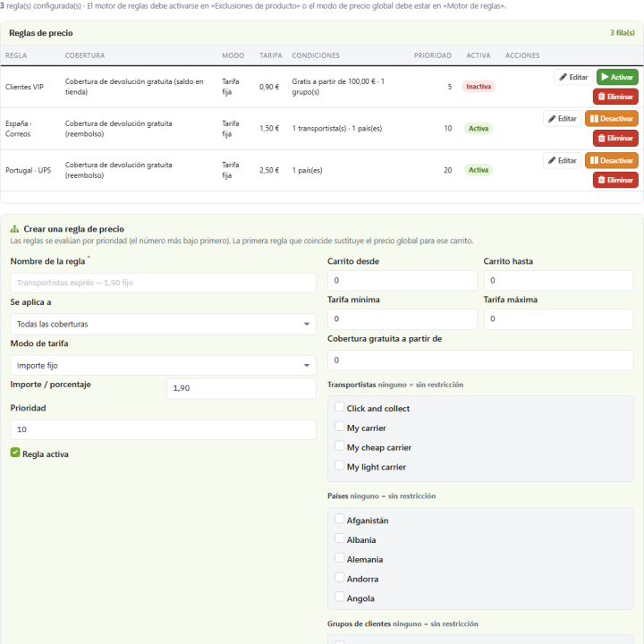The image size is (644, 644).
Task: Delete the Clientes VIP rule
Action: [615, 97]
